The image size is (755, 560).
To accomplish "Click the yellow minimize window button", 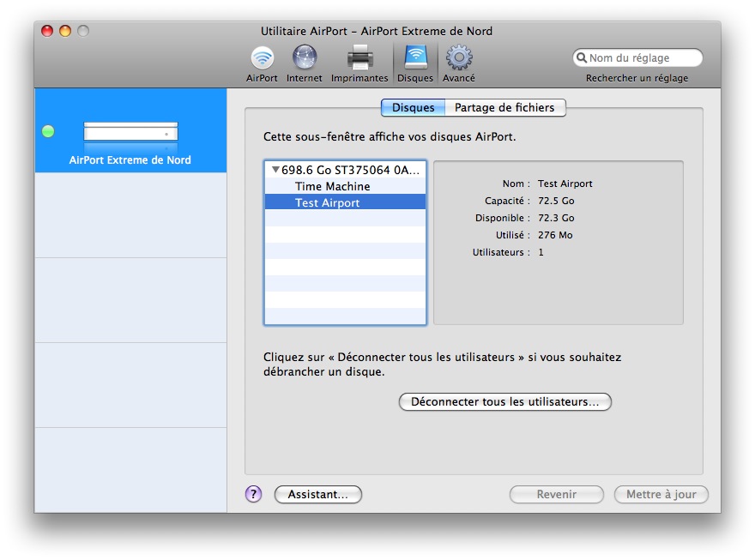I will [65, 31].
